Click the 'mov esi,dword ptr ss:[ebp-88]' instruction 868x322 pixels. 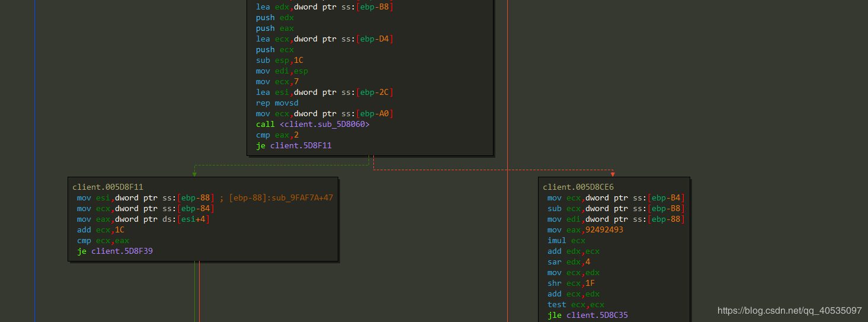pyautogui.click(x=146, y=198)
